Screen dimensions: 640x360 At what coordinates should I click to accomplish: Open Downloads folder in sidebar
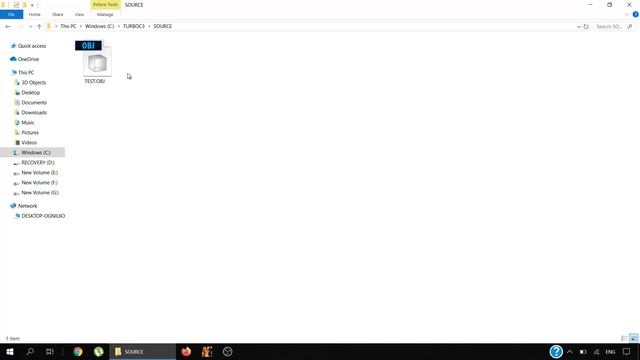(x=34, y=113)
